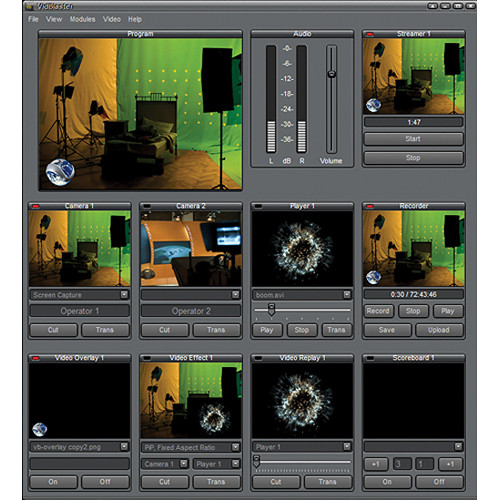500x500 pixels.
Task: Click the Streamer 1 Start button
Action: 413,139
